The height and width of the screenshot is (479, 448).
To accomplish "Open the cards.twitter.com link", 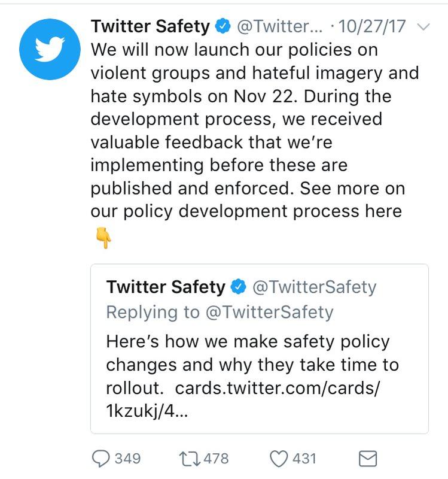I will 243,399.
